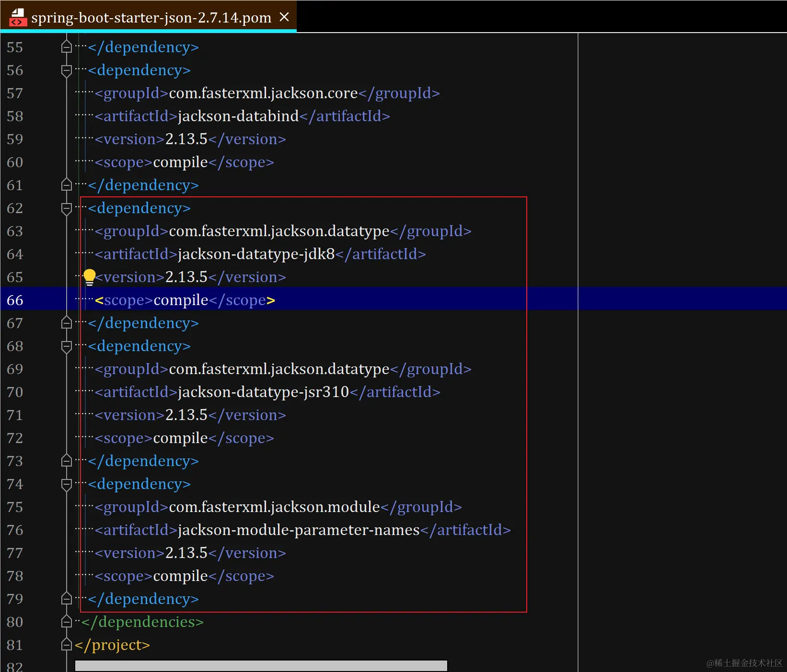Click line number 76 in the gutter
Screen dimensions: 787x672
(x=15, y=530)
